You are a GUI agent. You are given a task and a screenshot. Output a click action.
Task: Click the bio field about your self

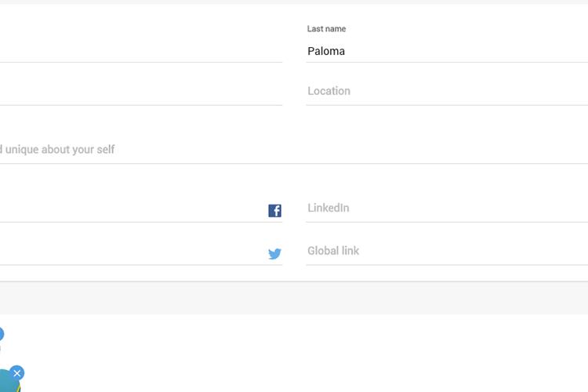[294, 149]
